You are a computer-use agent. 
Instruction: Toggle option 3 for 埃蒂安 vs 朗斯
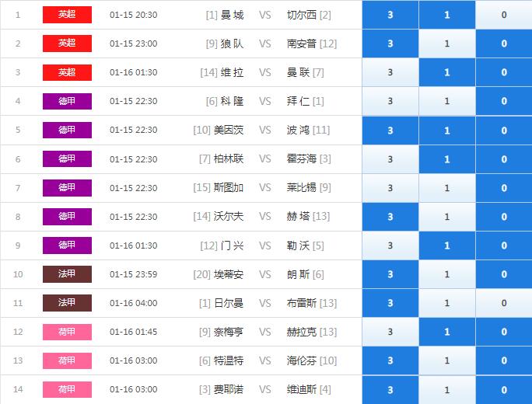390,274
